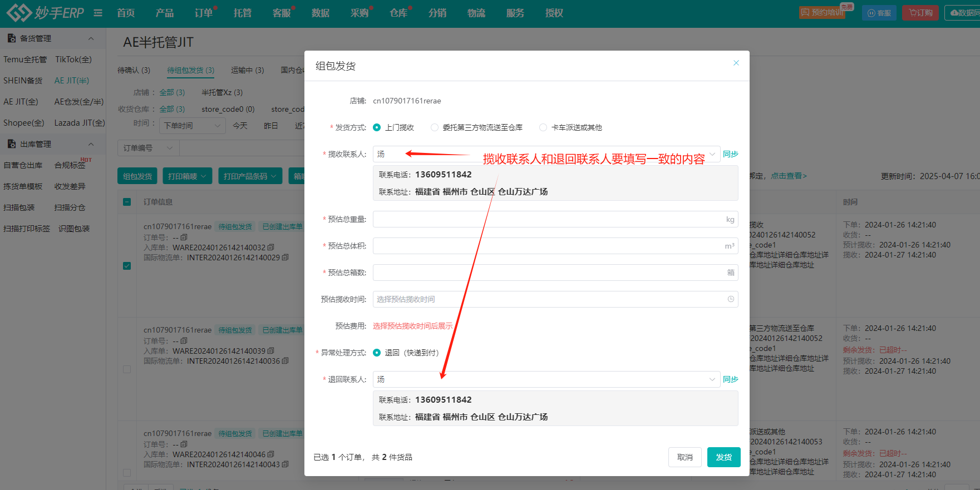This screenshot has height=490, width=980.
Task: Open Lazada JIT(全) sidebar item
Action: pos(80,123)
